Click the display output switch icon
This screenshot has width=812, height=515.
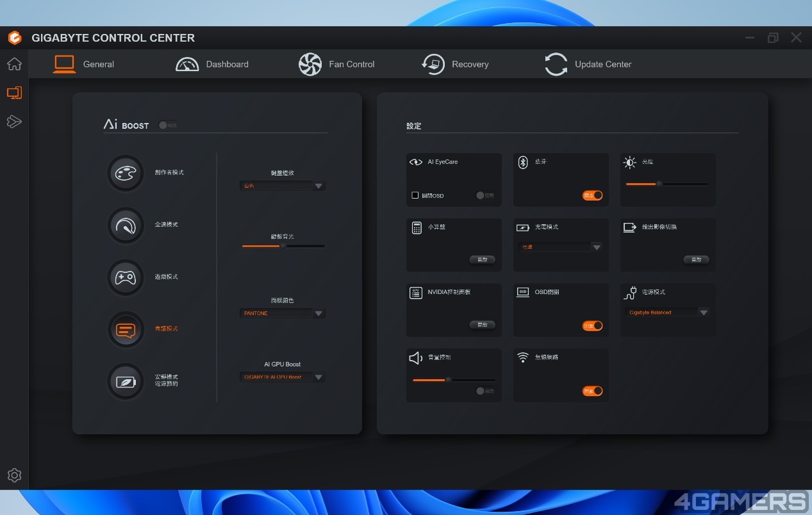(630, 227)
